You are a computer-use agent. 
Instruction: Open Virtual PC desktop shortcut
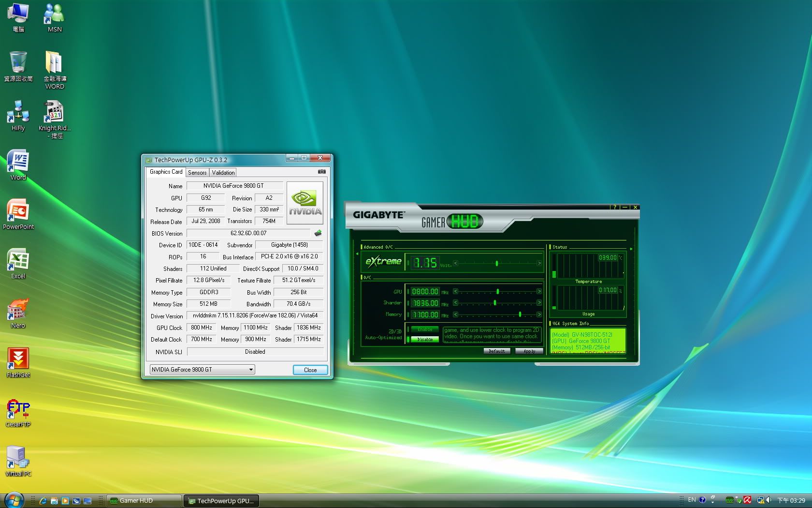[18, 462]
